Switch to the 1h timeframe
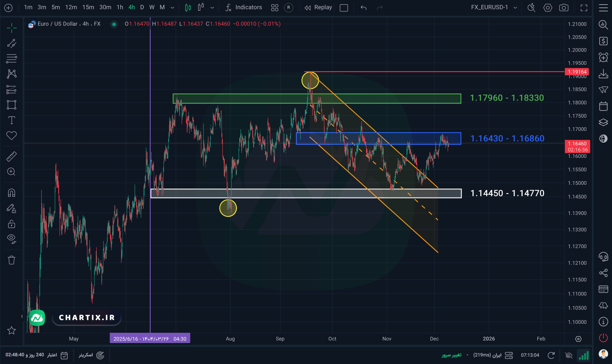This screenshot has height=364, width=612. 120,7
